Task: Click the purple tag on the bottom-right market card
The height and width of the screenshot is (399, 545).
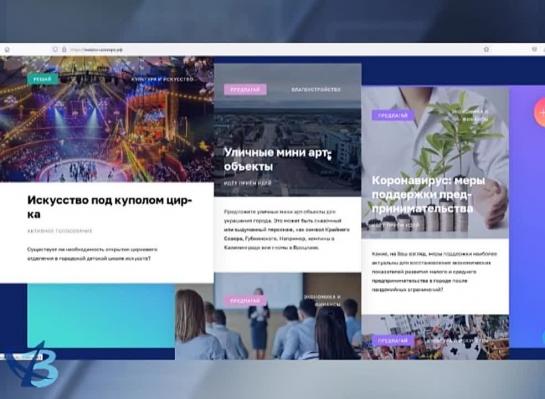Action: [393, 341]
